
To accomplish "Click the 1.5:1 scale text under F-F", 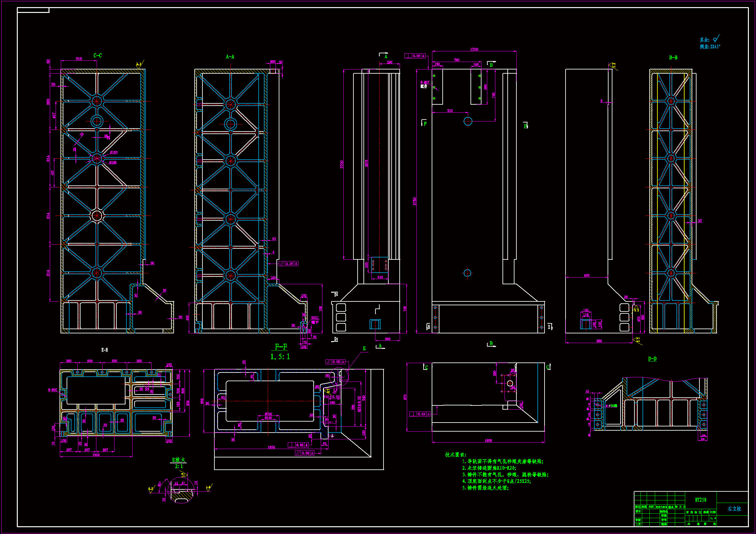I will (x=280, y=357).
